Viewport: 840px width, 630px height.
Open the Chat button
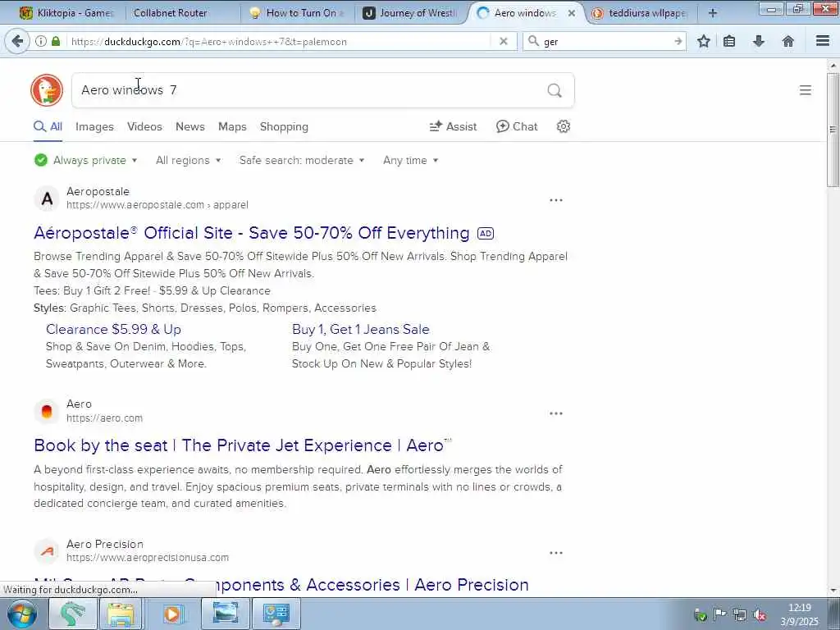pyautogui.click(x=517, y=127)
